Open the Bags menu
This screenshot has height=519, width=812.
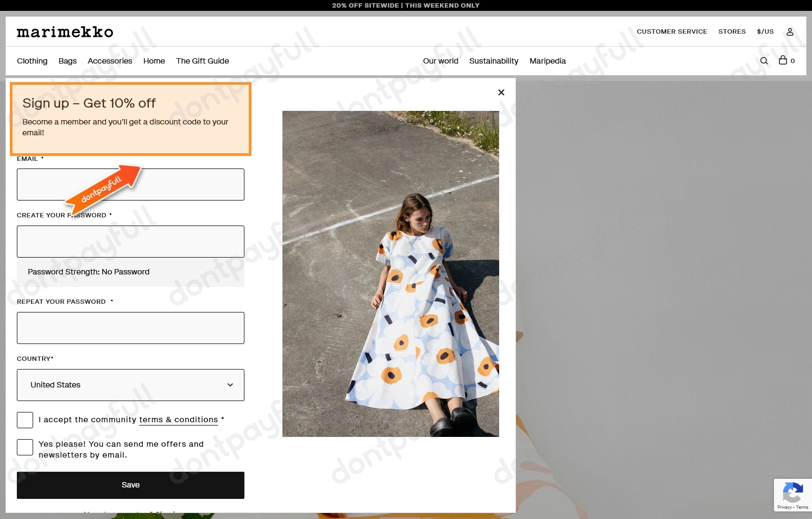67,61
